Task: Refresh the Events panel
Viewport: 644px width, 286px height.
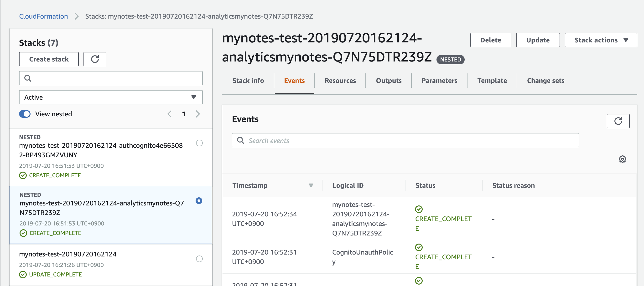Action: click(x=618, y=121)
